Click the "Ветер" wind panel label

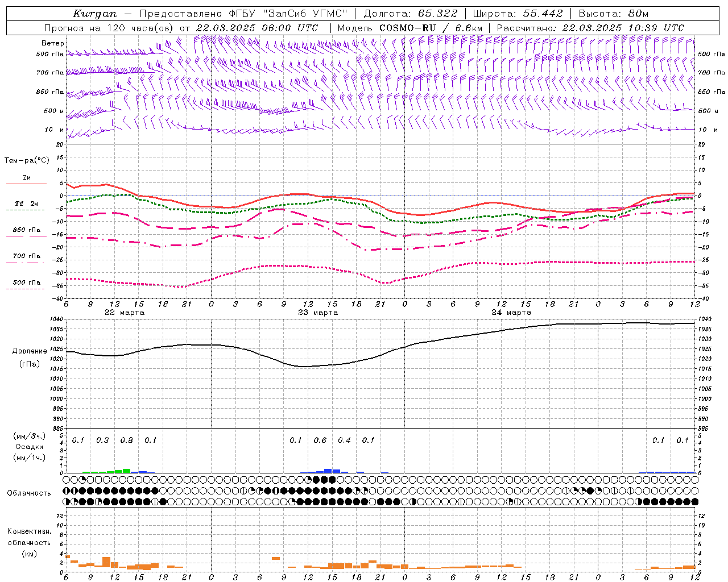[53, 43]
